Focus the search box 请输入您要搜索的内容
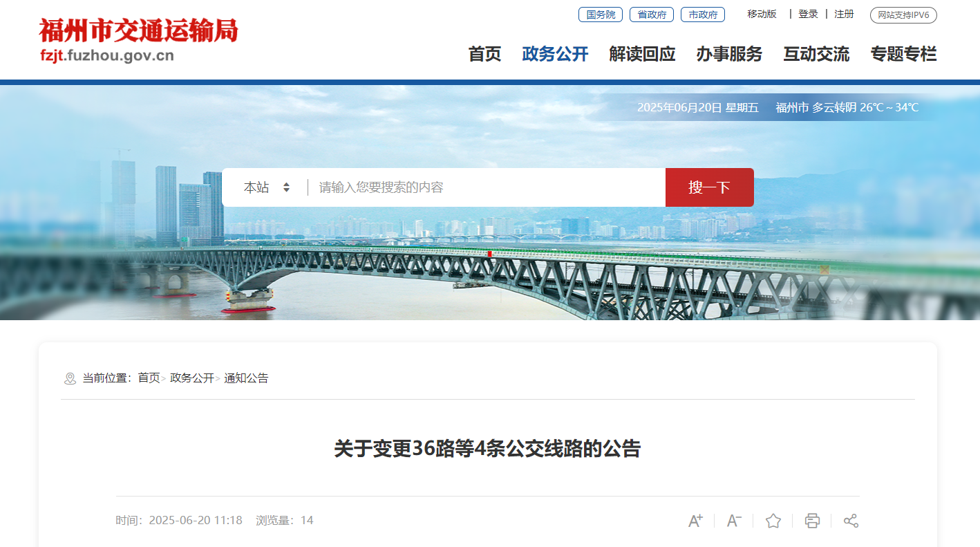Image resolution: width=980 pixels, height=547 pixels. tap(487, 187)
